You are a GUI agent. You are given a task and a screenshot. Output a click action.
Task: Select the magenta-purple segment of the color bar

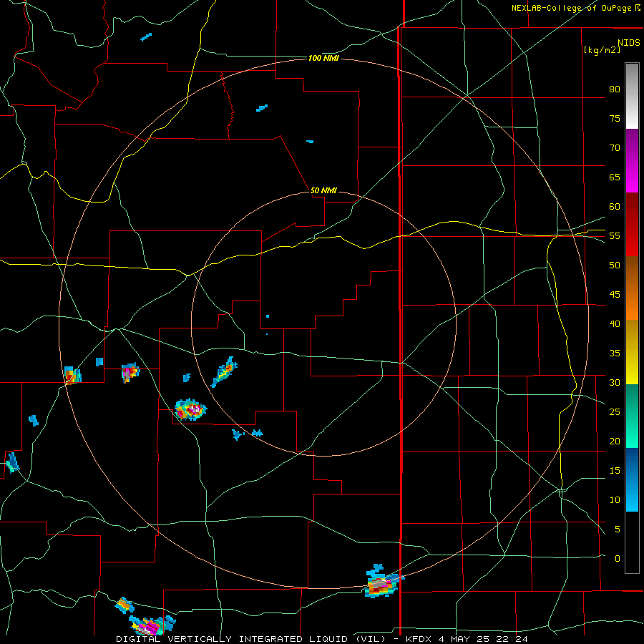click(632, 160)
